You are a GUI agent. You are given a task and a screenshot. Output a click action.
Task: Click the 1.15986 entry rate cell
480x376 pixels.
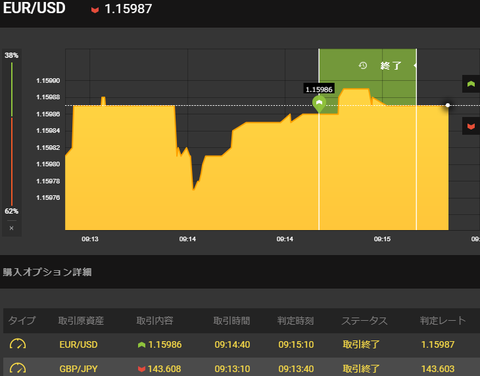pos(165,344)
